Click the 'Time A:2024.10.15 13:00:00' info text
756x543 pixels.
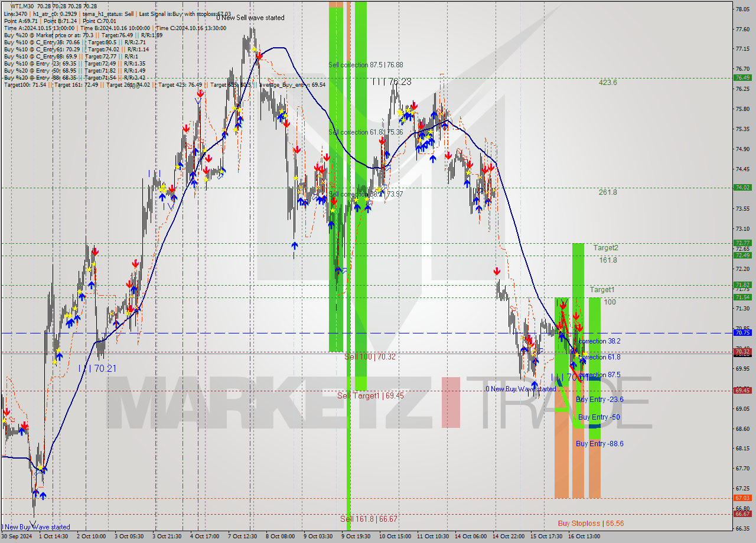coord(39,28)
